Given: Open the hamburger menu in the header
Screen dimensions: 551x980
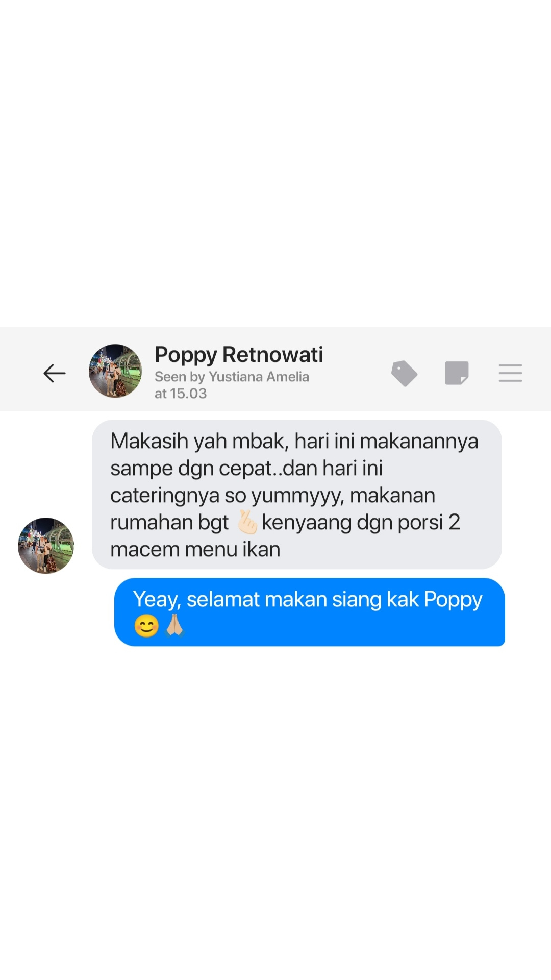Looking at the screenshot, I should click(x=510, y=373).
